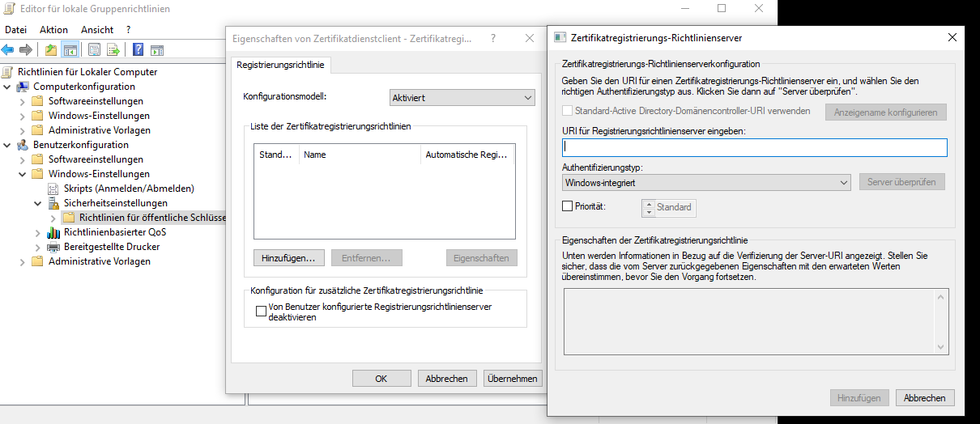Click the show/hide action pane icon
This screenshot has width=980, height=424.
[x=157, y=50]
